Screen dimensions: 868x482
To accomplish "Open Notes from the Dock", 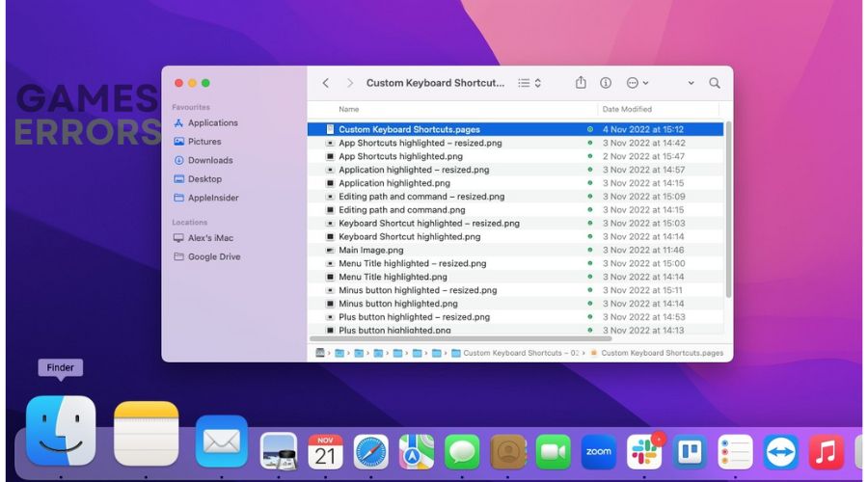I will pos(147,433).
